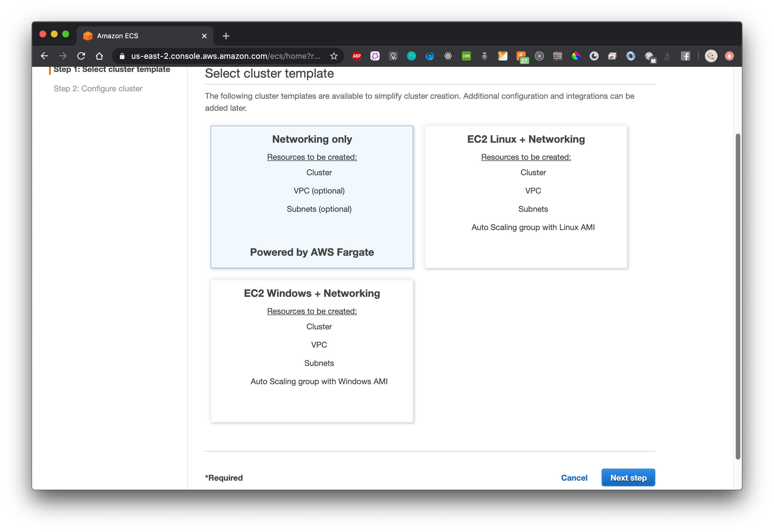Image resolution: width=774 pixels, height=532 pixels.
Task: Click 'Resources to be created:' under EC2 Linux
Action: [x=526, y=157]
